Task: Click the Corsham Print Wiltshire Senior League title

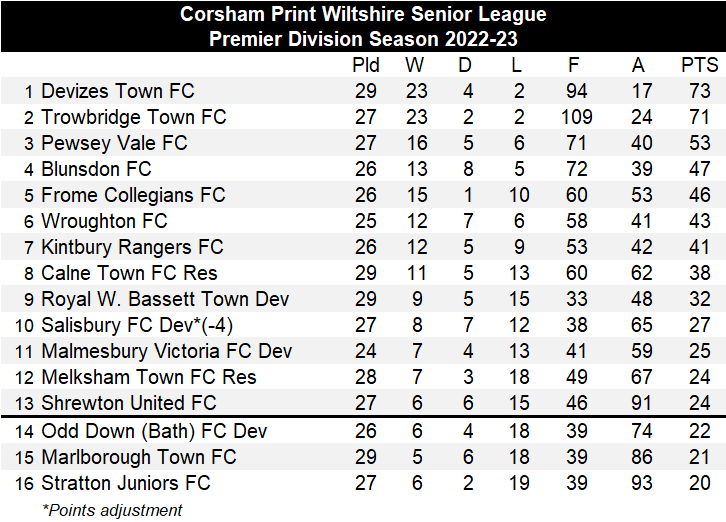Action: (x=363, y=15)
